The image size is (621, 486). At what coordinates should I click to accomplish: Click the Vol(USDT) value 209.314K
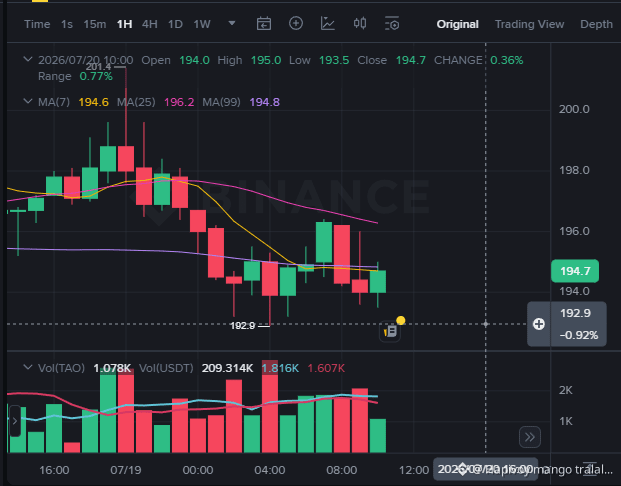point(227,368)
